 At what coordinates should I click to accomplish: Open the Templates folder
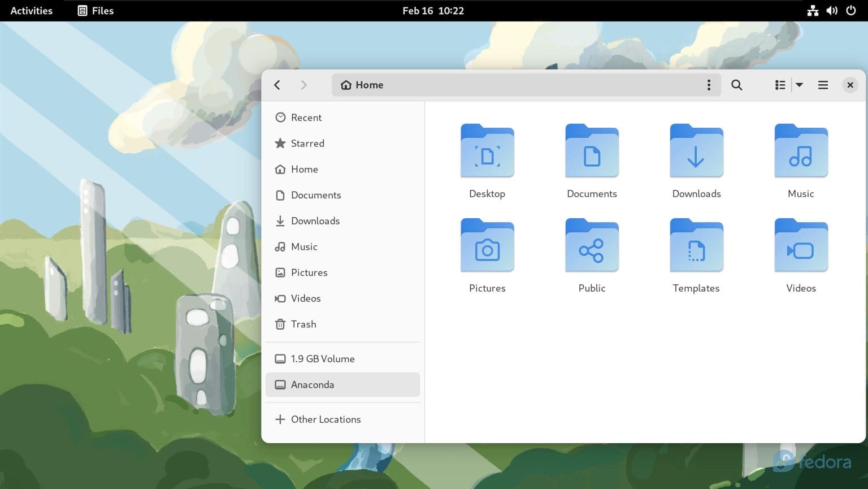tap(696, 246)
